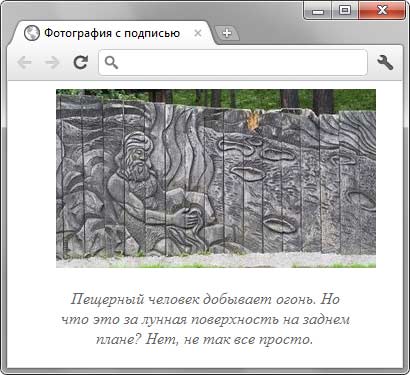Click caption text Пещерный человек добывает огонь
Screen dimensions: 410x375
193,299
